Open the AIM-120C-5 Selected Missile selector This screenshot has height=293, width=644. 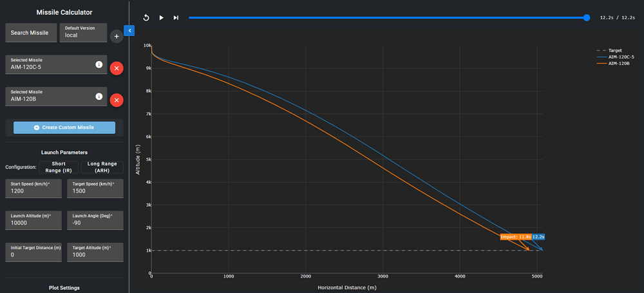(x=48, y=64)
